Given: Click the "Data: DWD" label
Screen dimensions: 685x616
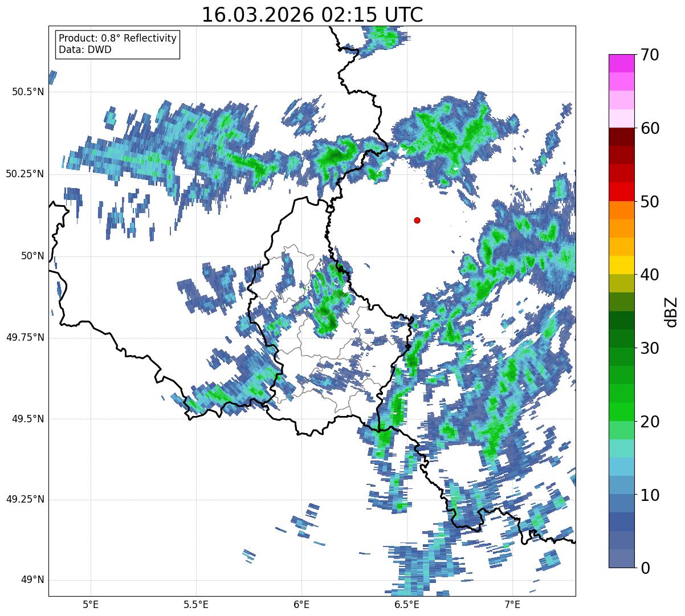Looking at the screenshot, I should pos(85,50).
